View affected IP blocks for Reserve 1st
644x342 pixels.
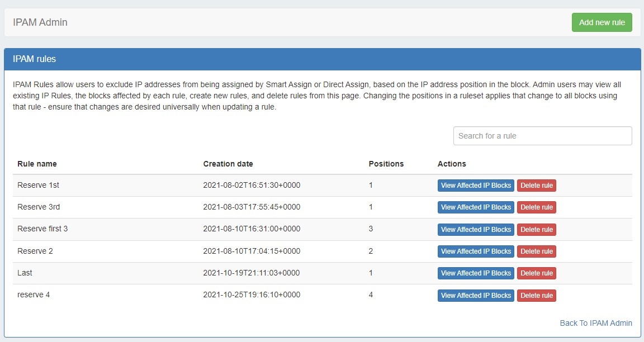click(x=476, y=186)
